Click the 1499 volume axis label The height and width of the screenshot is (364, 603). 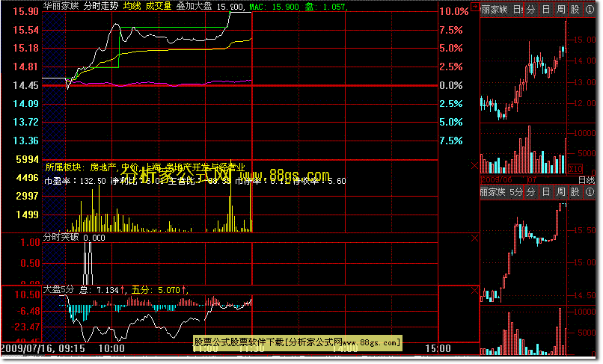point(27,215)
